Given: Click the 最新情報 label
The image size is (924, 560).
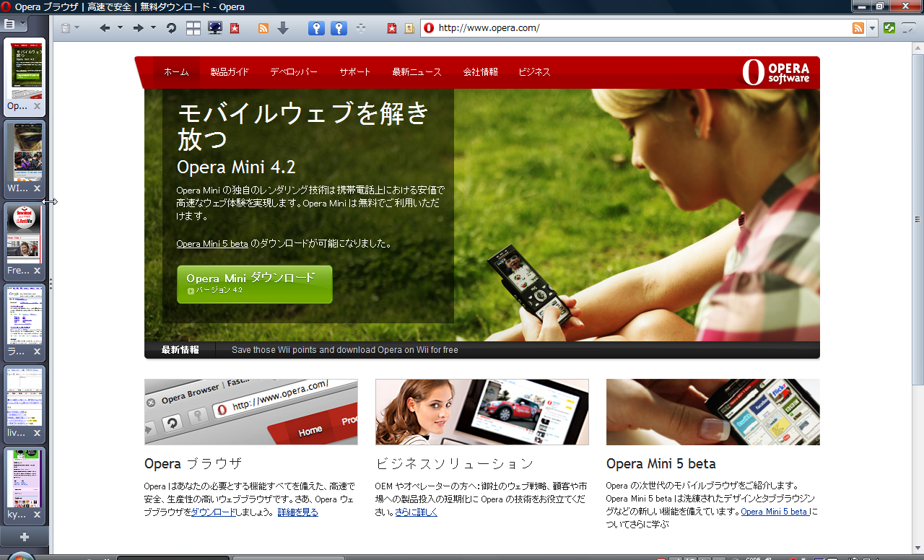Looking at the screenshot, I should [x=180, y=350].
